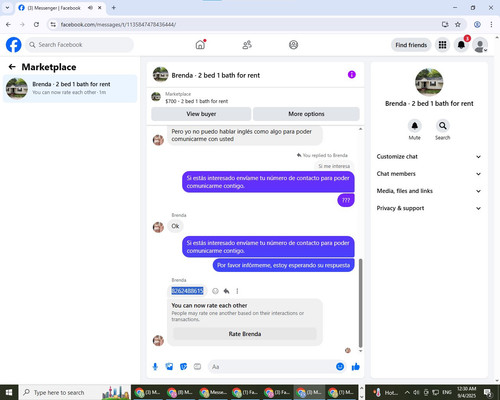The width and height of the screenshot is (500, 400).
Task: Focus the Aa message input field
Action: (272, 367)
